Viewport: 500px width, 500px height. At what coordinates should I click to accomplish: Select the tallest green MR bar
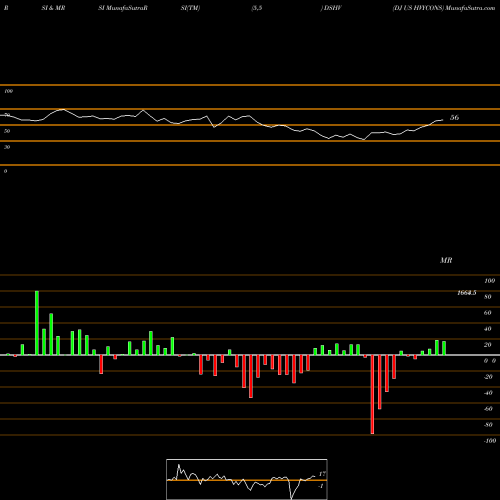pyautogui.click(x=37, y=323)
